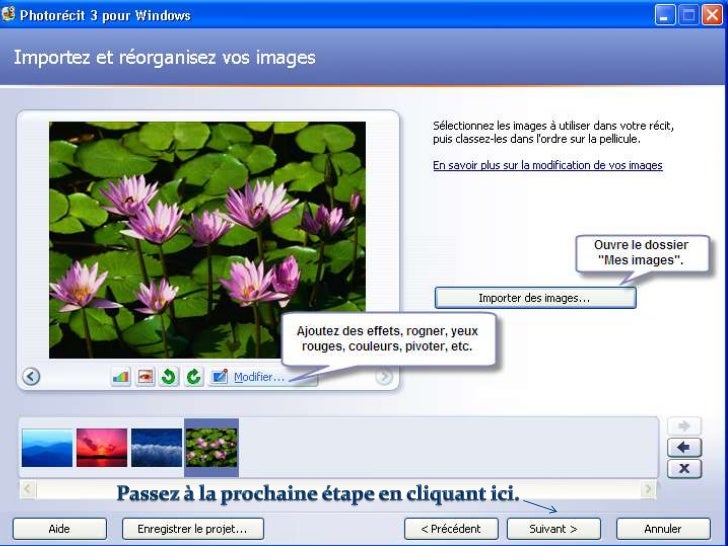Minimize the Photorécit window

tap(665, 15)
